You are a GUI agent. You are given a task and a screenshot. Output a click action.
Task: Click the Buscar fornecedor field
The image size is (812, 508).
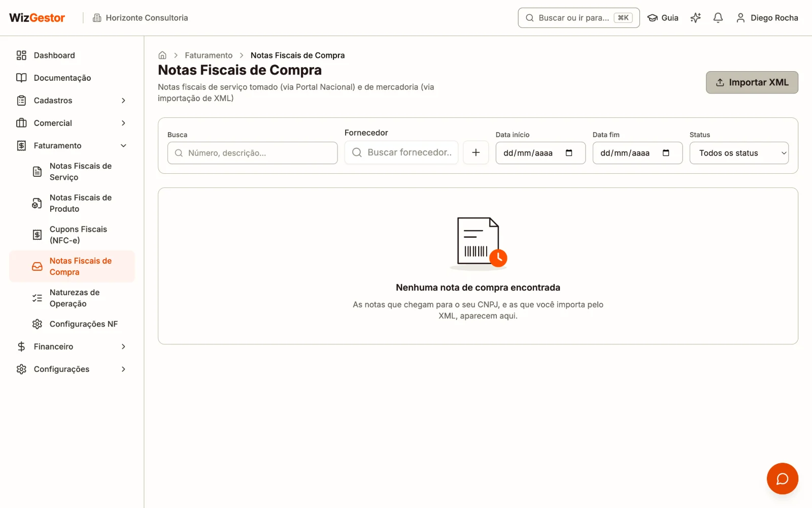click(x=401, y=152)
